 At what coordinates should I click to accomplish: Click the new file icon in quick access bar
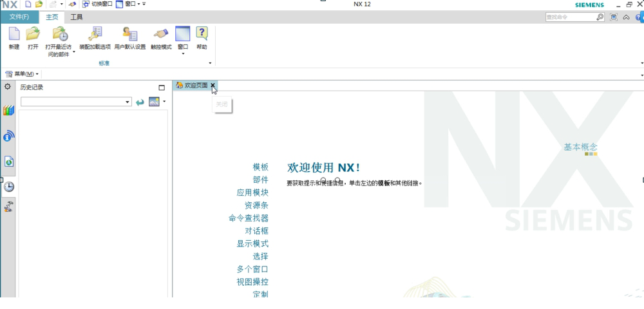(x=28, y=4)
